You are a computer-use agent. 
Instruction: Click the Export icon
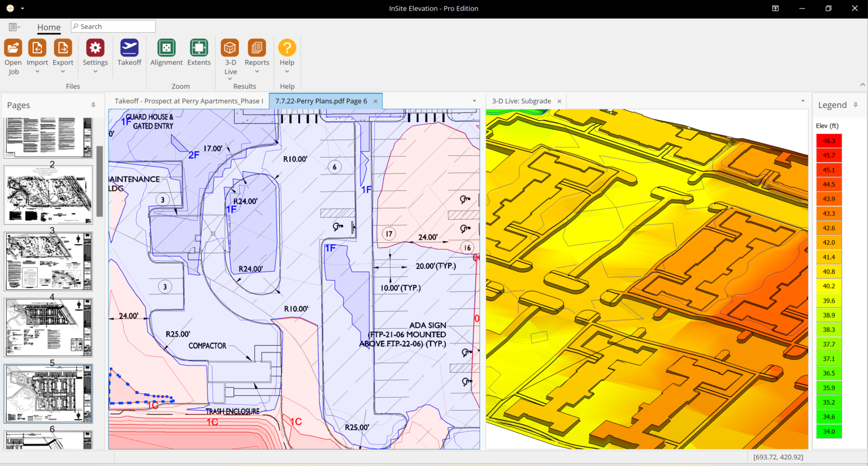(x=63, y=47)
